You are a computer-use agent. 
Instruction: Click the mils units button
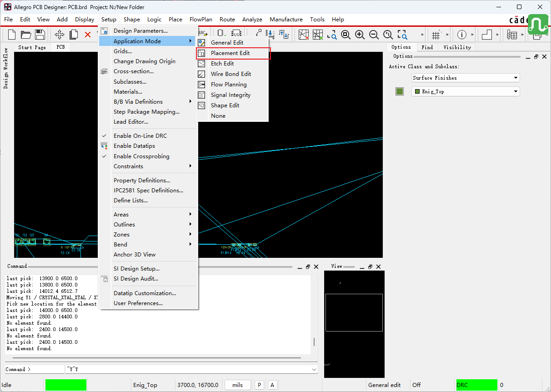click(x=237, y=385)
